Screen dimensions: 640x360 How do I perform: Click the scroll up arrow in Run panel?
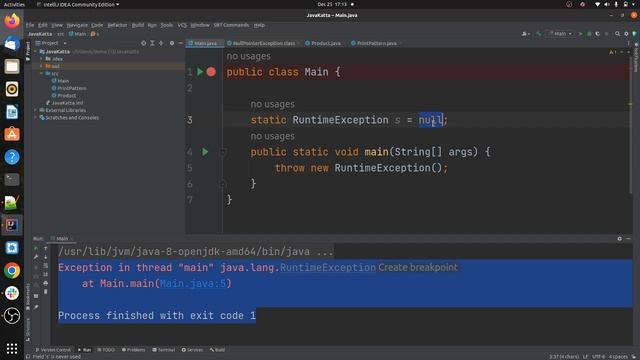45,248
